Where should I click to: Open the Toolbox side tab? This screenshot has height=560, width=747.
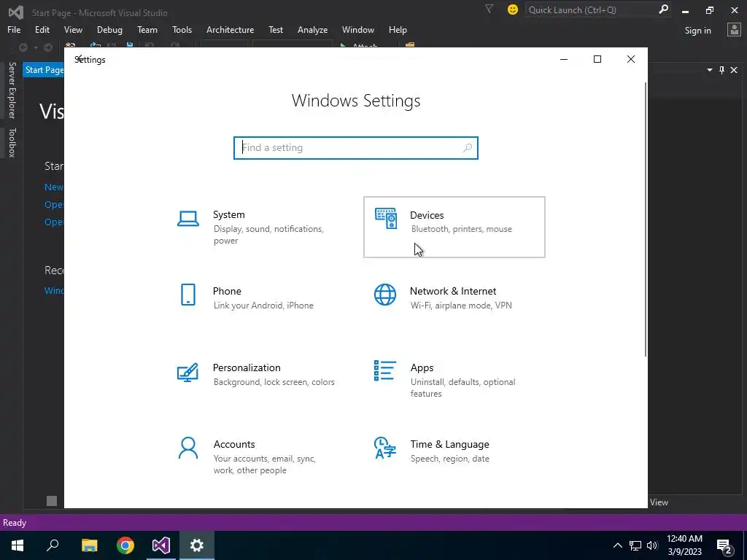12,142
